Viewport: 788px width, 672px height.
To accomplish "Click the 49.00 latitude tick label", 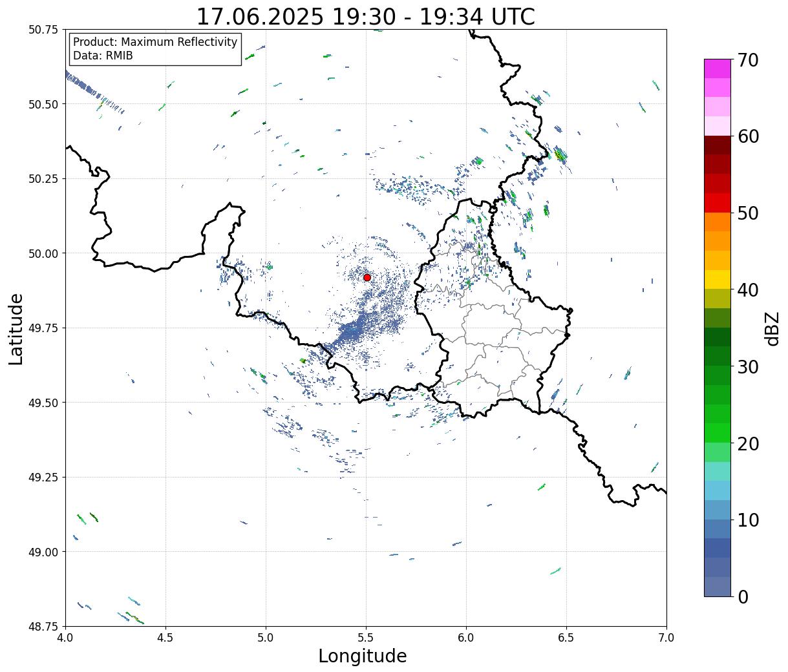I will (x=43, y=552).
